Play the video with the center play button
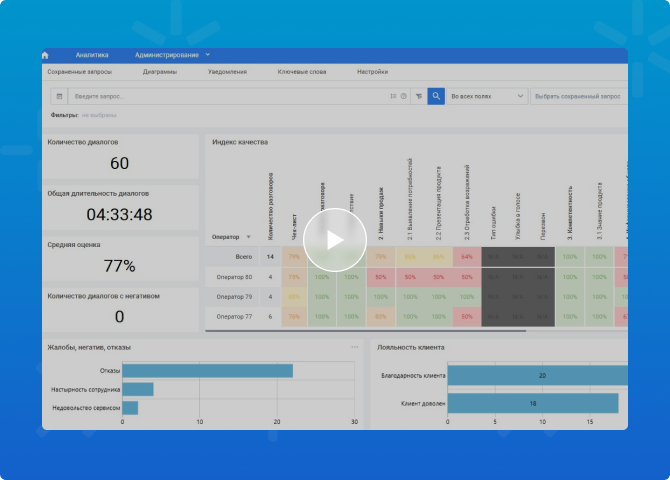The width and height of the screenshot is (670, 480). [335, 240]
